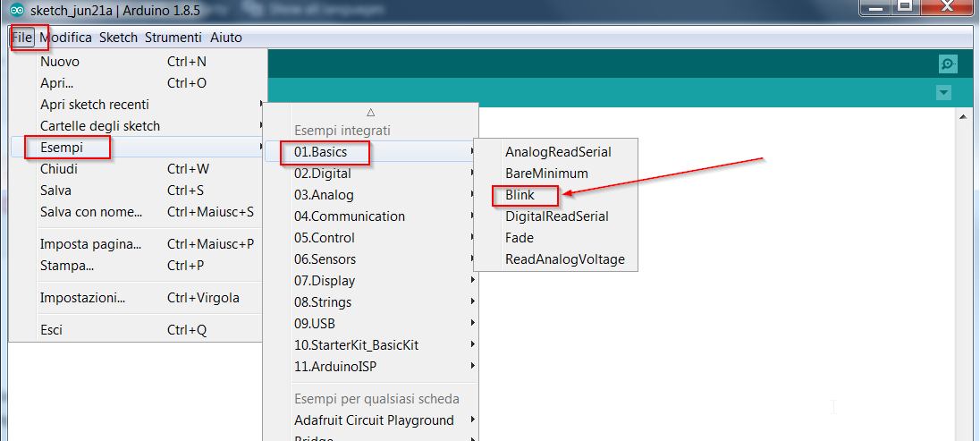Click Esci to quit Arduino
This screenshot has width=980, height=441.
tap(52, 330)
